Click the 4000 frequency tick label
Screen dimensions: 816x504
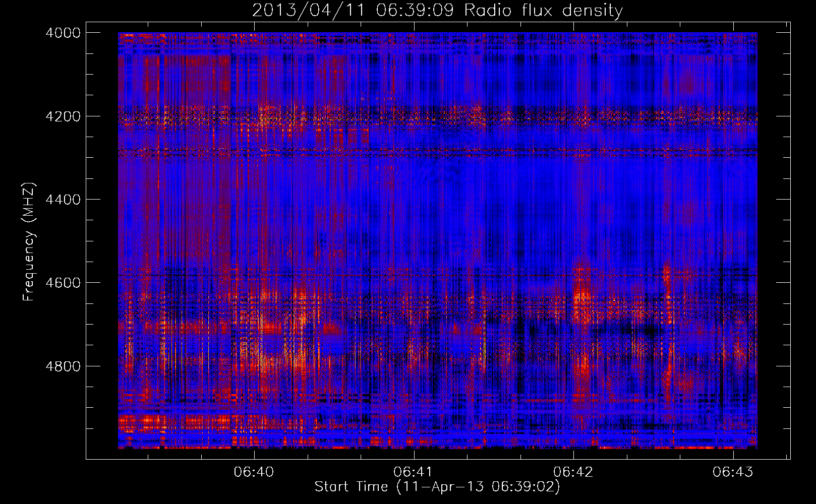click(x=63, y=33)
